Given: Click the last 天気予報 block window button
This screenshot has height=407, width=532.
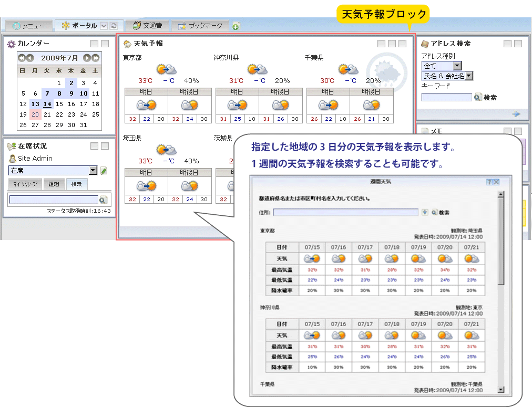Looking at the screenshot, I should click(402, 44).
